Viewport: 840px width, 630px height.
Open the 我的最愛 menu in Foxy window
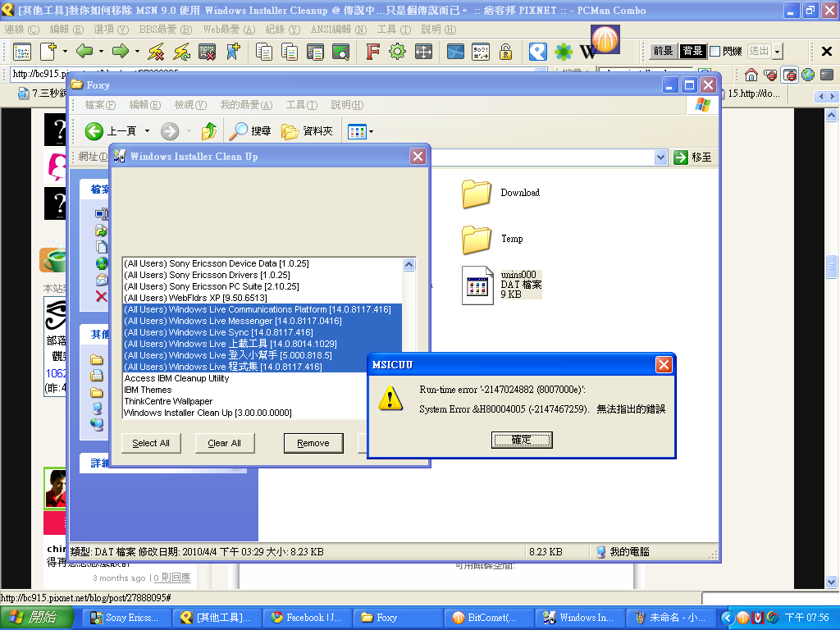(246, 105)
